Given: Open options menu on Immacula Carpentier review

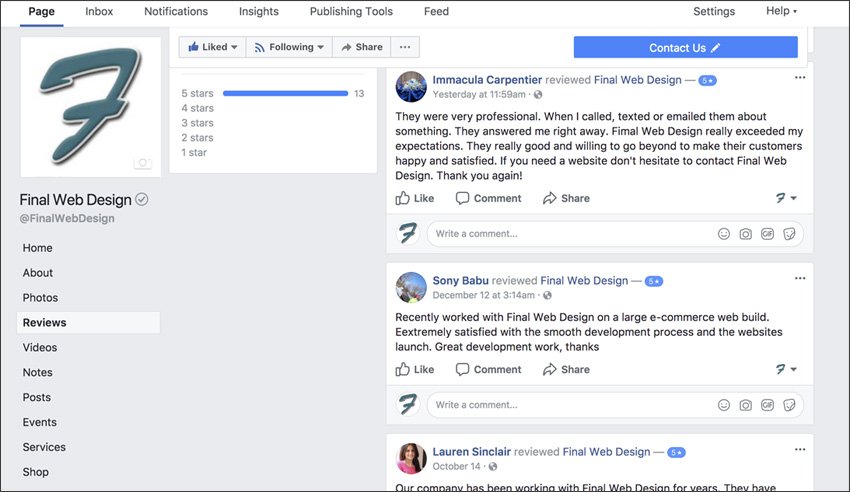Looking at the screenshot, I should click(x=800, y=77).
